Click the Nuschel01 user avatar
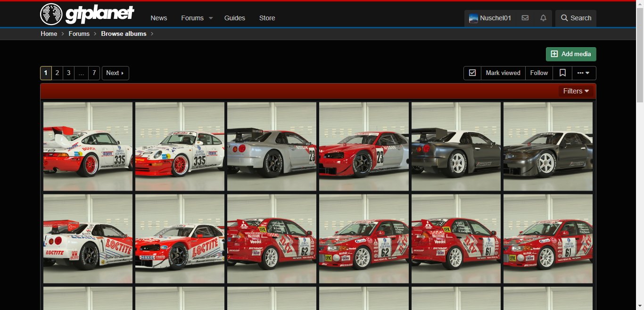644x310 pixels. click(474, 18)
